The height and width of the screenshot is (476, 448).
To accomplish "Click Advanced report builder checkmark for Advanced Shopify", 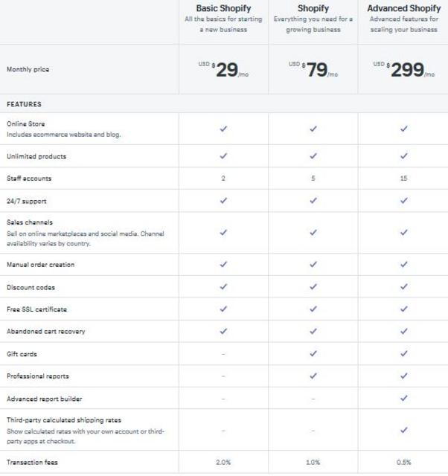I will click(403, 398).
